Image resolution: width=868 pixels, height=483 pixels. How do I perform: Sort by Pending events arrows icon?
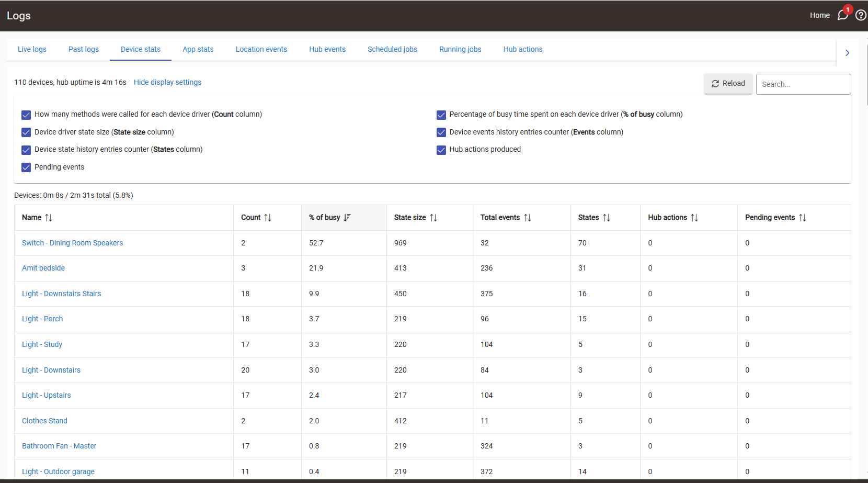(x=803, y=218)
